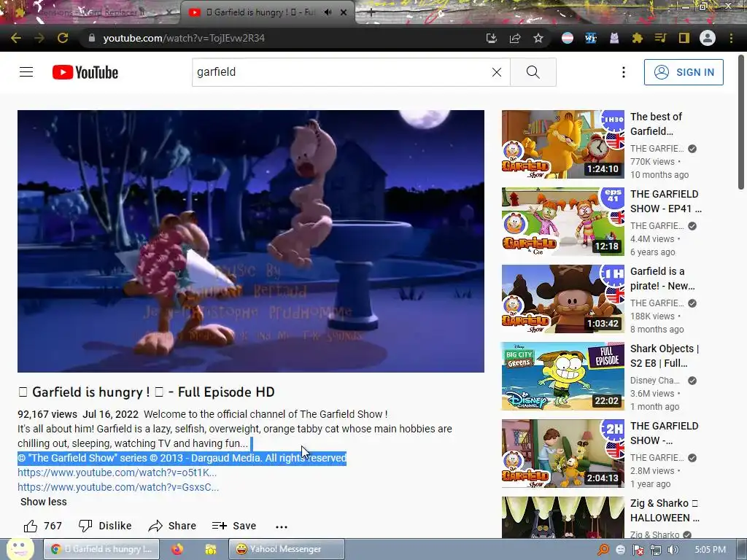Click the tray search magnifier icon
This screenshot has height=560, width=747.
(603, 550)
